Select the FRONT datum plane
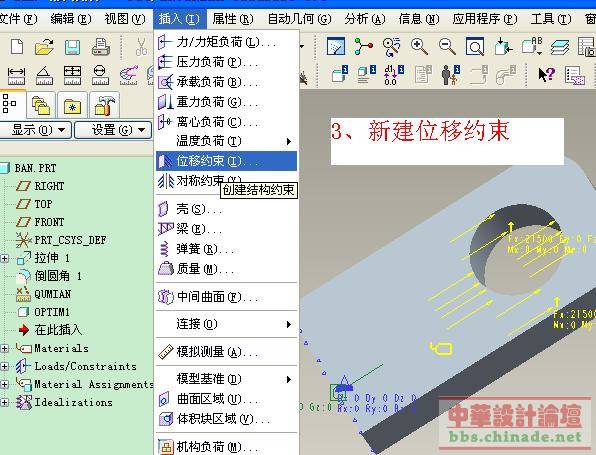596x455 pixels. 49,222
